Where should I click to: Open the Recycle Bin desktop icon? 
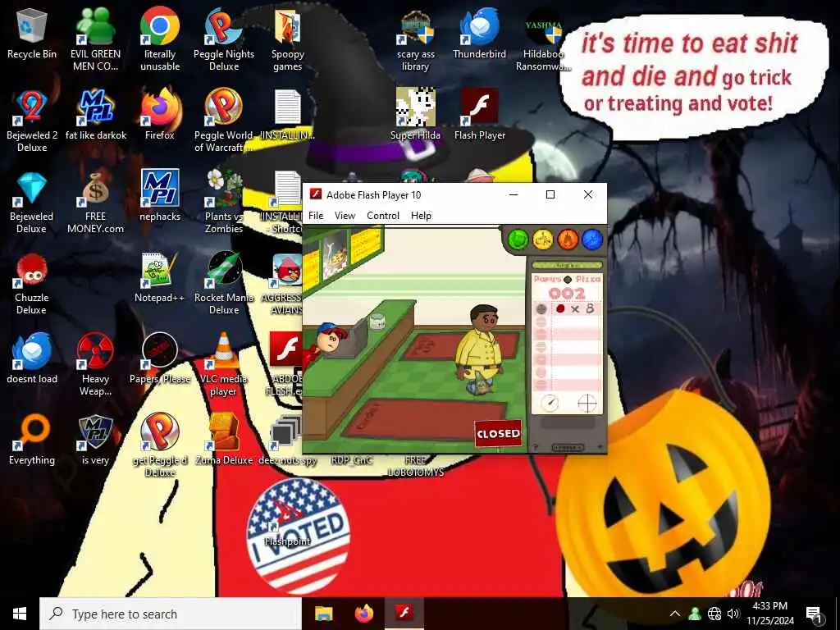32,34
